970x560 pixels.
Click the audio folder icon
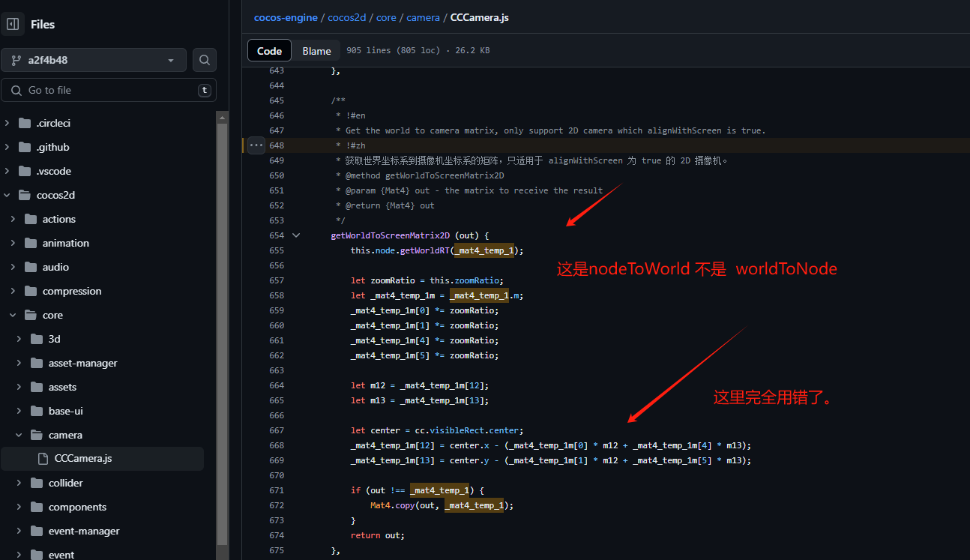coord(31,267)
